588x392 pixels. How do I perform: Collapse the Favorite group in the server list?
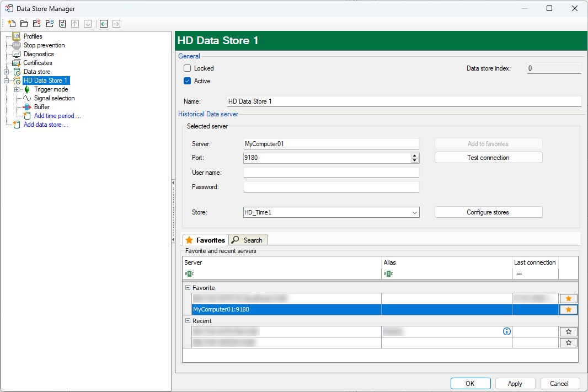188,288
